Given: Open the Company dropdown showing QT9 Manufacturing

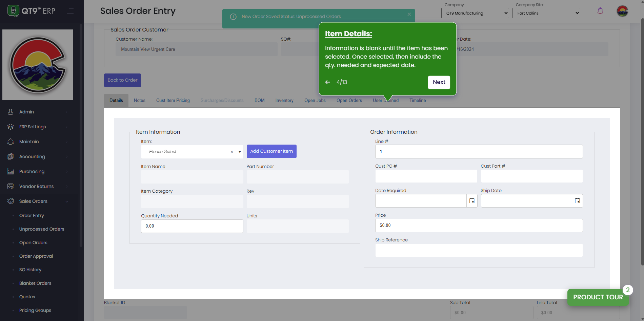Looking at the screenshot, I should click(x=475, y=13).
